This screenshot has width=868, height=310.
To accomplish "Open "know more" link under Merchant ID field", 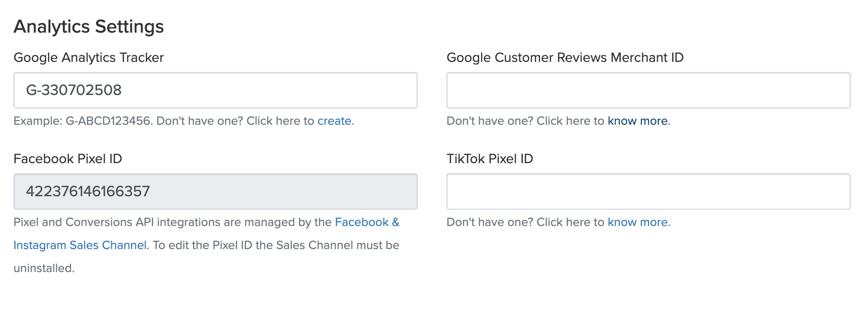I will click(638, 121).
